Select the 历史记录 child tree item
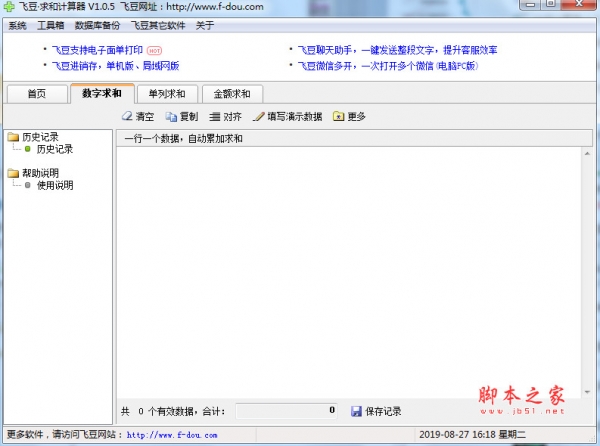This screenshot has width=600, height=446. [x=55, y=149]
